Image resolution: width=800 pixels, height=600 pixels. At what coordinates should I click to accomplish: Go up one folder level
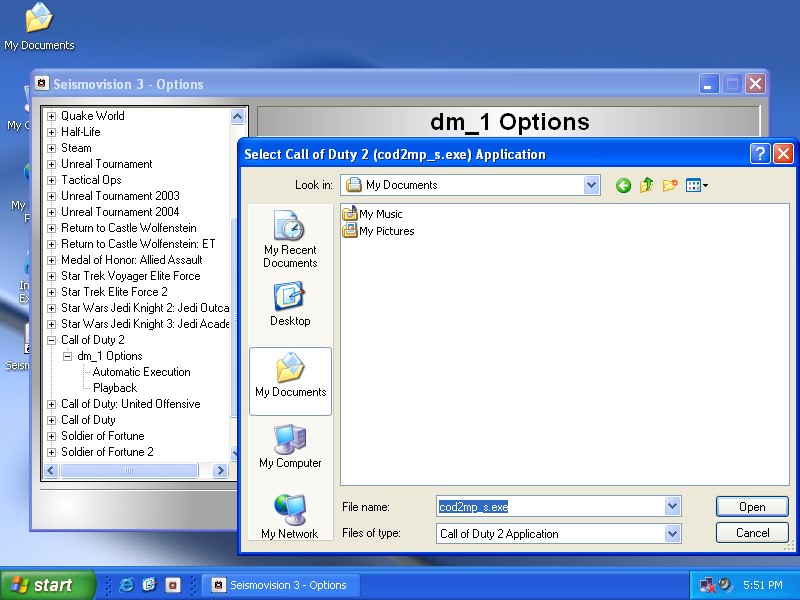click(x=646, y=185)
